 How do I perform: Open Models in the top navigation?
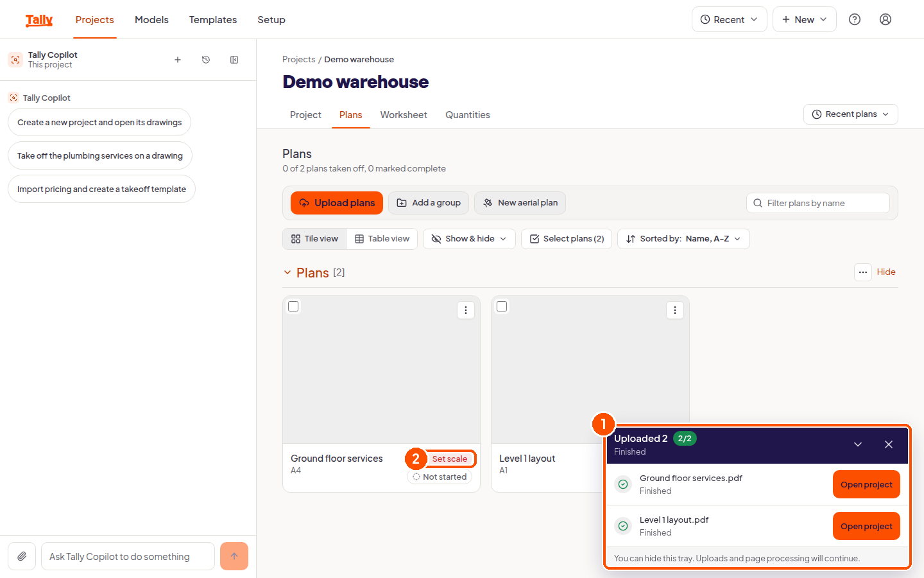(x=151, y=20)
